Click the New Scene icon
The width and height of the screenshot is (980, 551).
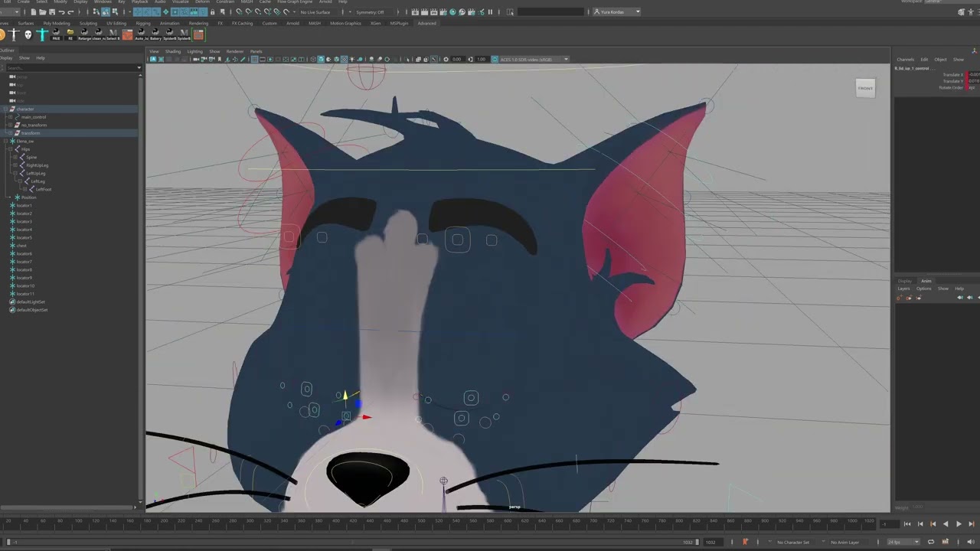pos(34,12)
